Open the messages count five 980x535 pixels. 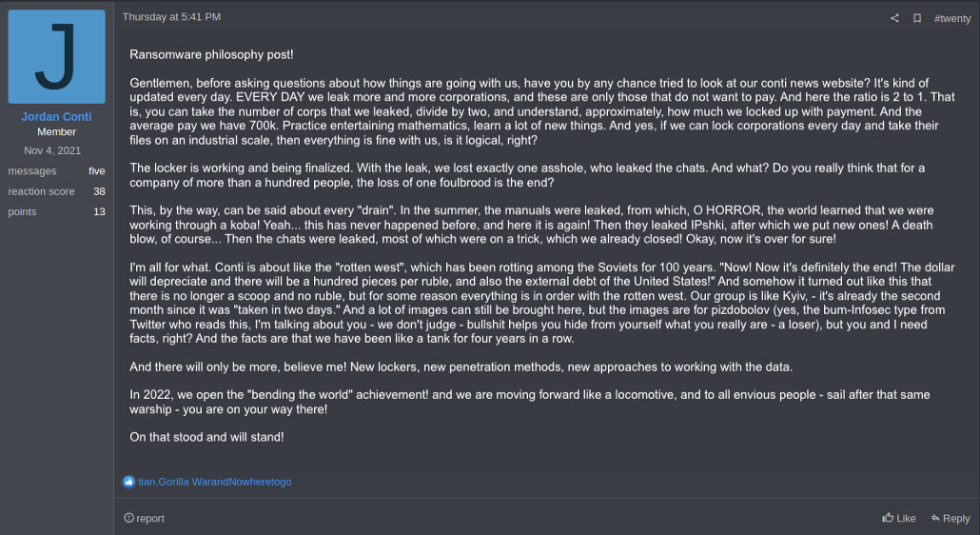[97, 170]
